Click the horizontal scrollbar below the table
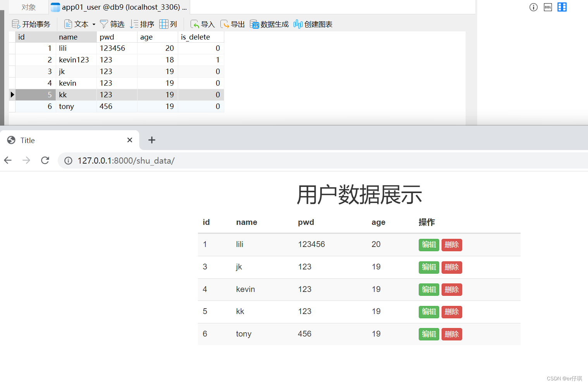 pyautogui.click(x=232, y=121)
